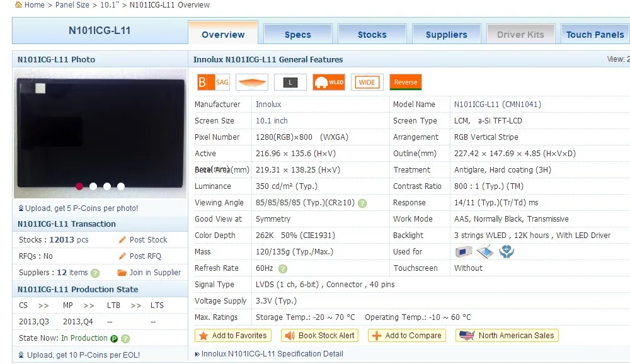
Task: Click the Reverse feature badge
Action: pos(405,82)
